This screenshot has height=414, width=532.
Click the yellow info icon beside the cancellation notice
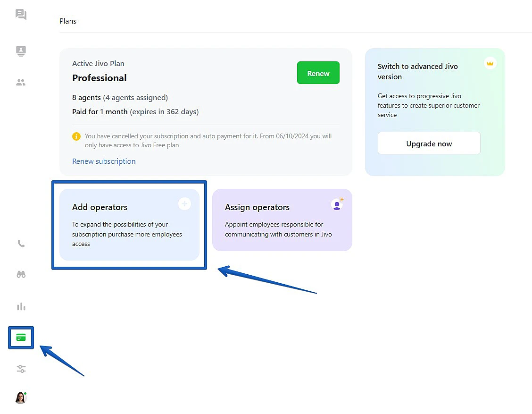76,136
